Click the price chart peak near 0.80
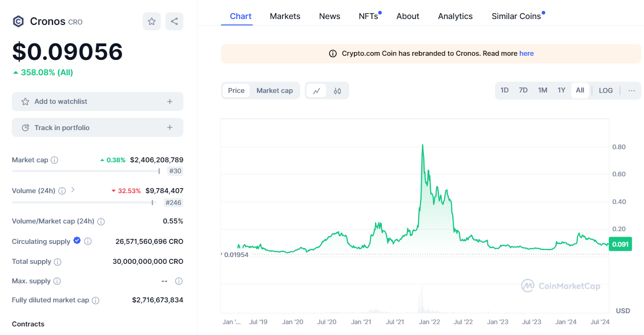The height and width of the screenshot is (335, 644). [423, 145]
